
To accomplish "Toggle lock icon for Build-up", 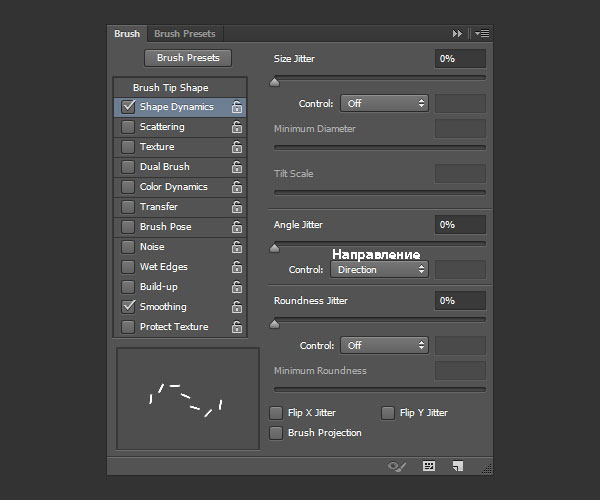I will [237, 287].
